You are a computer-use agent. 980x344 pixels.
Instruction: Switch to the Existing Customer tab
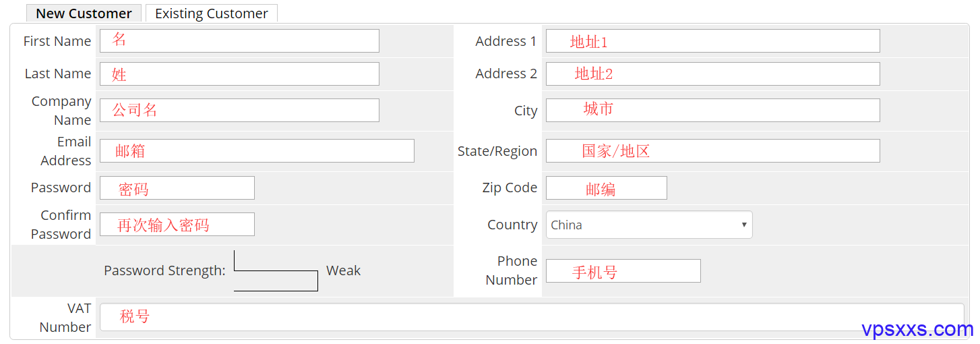point(212,13)
